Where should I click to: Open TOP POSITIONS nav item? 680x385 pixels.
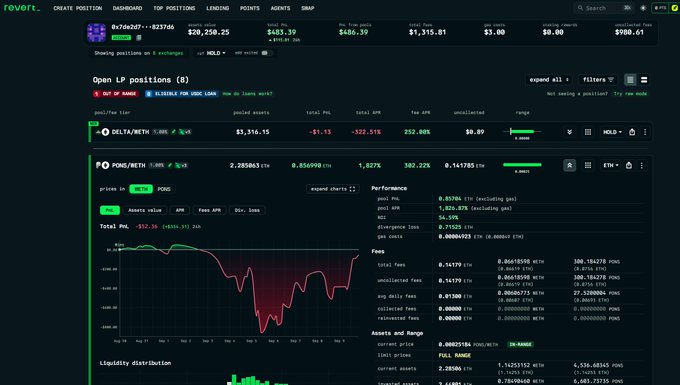[174, 8]
